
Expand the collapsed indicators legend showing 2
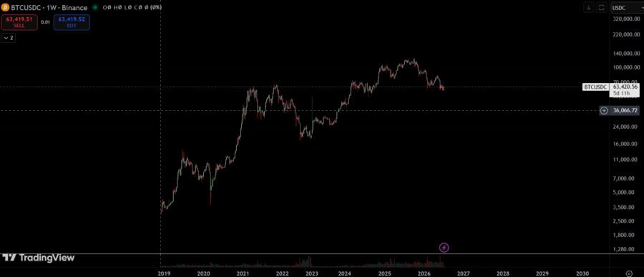click(8, 38)
